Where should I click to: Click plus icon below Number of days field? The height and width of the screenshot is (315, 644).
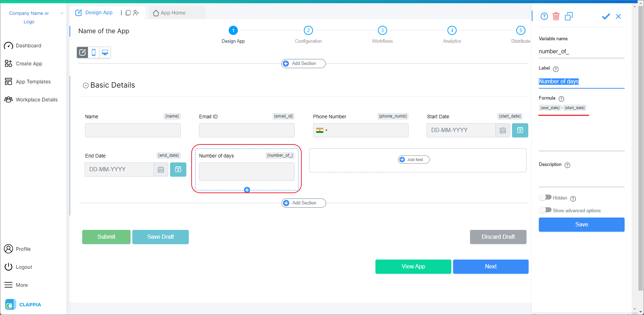click(x=247, y=190)
